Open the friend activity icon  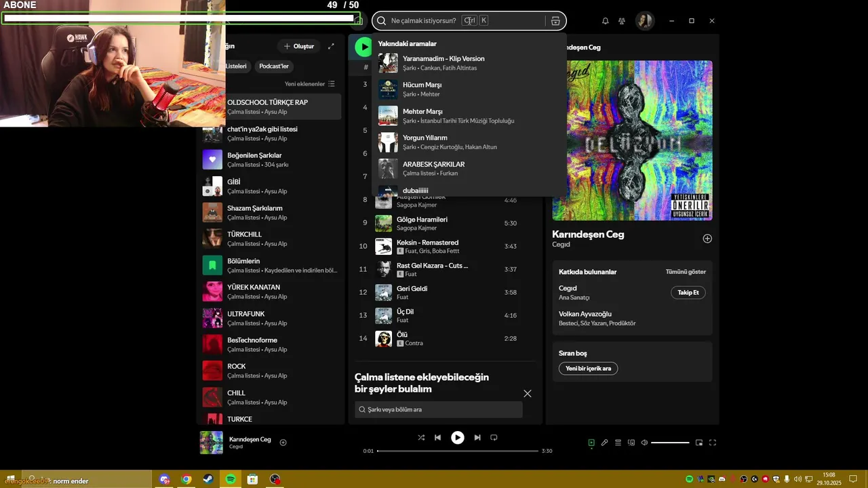tap(622, 21)
